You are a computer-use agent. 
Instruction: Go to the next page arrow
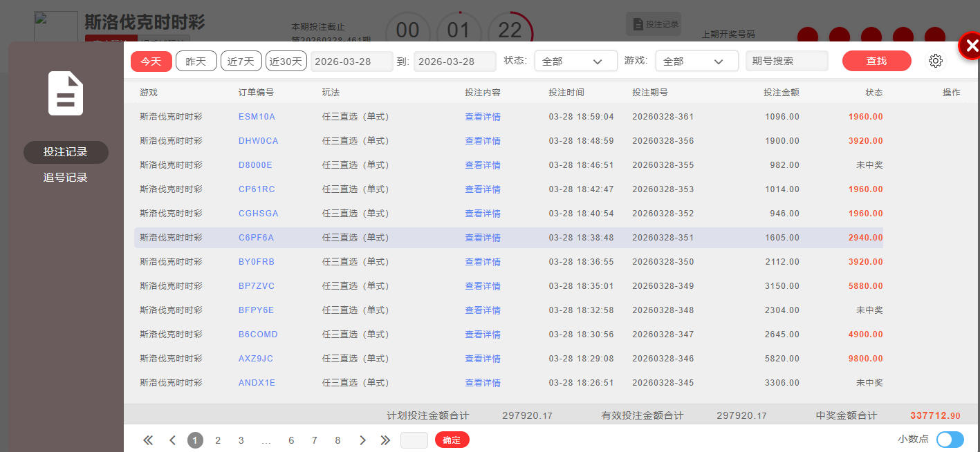[x=362, y=440]
